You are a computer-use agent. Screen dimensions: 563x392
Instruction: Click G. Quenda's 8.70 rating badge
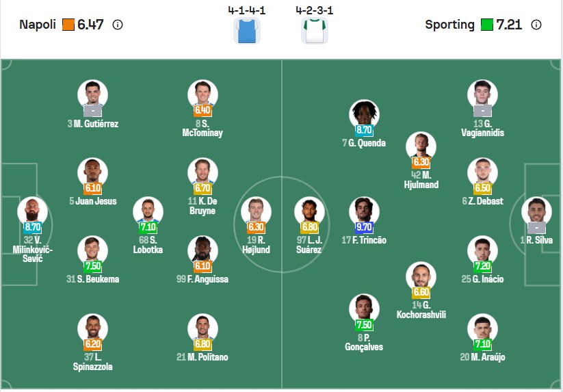(x=364, y=130)
